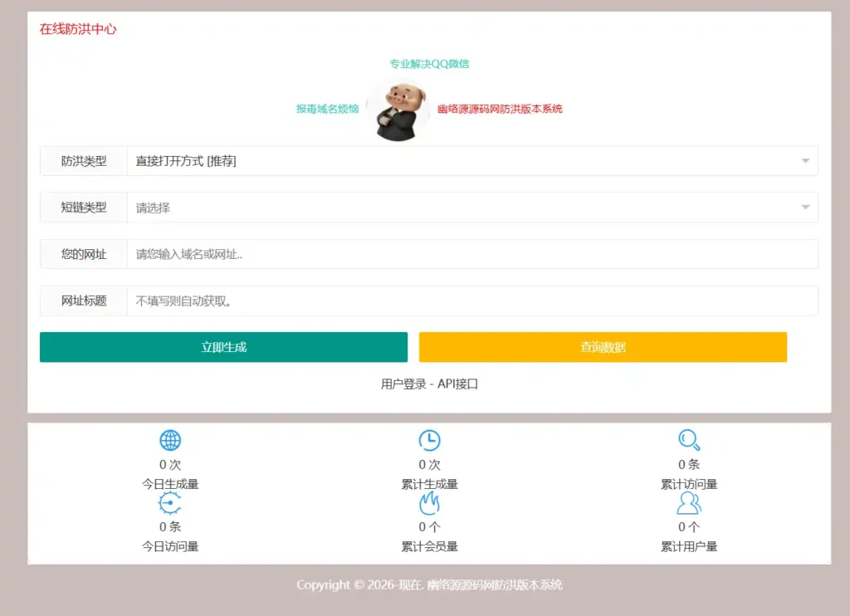Click the green 立即生成 button
850x616 pixels.
[x=223, y=347]
